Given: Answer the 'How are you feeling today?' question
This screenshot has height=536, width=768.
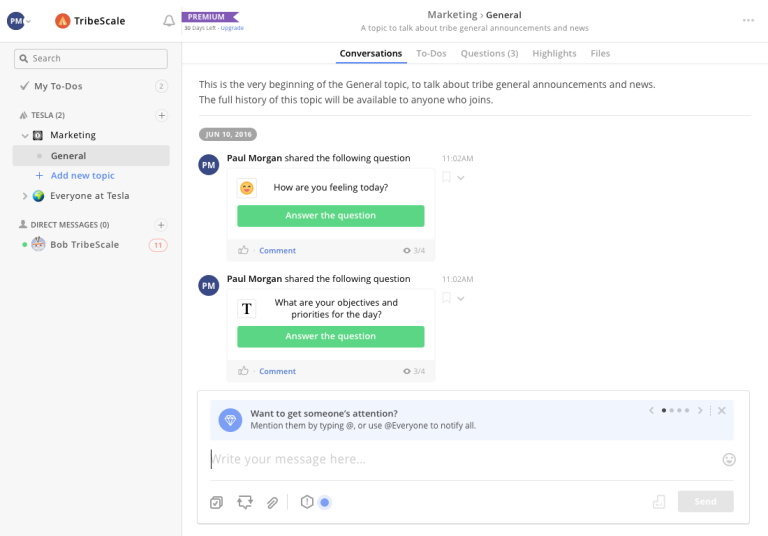Looking at the screenshot, I should (x=331, y=216).
